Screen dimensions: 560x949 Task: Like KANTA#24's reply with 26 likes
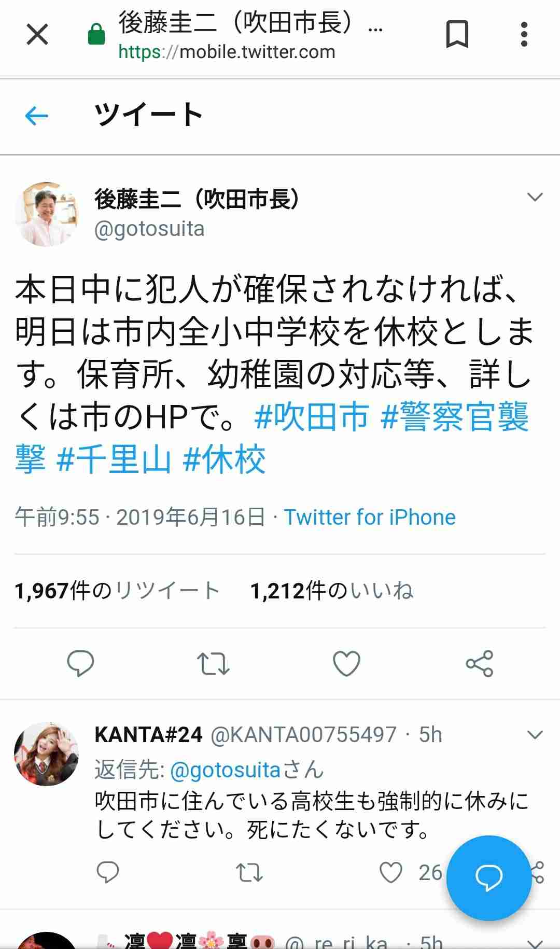click(391, 872)
